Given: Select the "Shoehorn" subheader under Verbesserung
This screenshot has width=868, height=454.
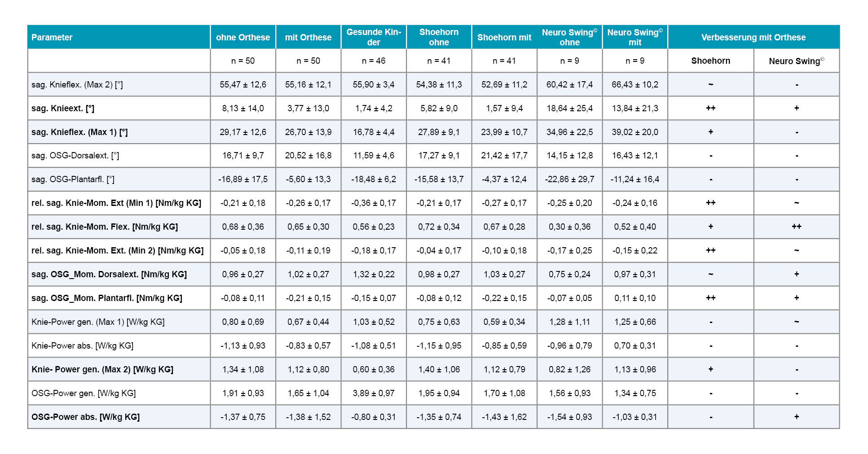Looking at the screenshot, I should [x=710, y=61].
